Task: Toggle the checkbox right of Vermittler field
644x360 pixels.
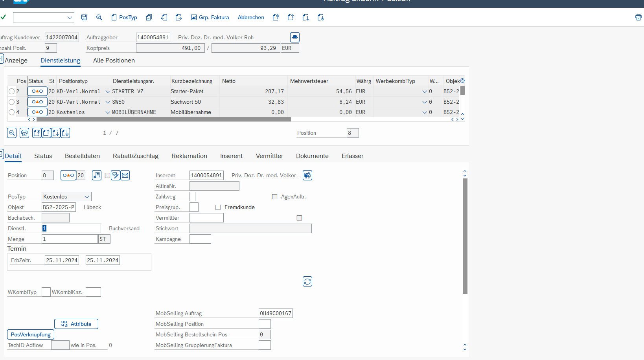Action: tap(299, 218)
